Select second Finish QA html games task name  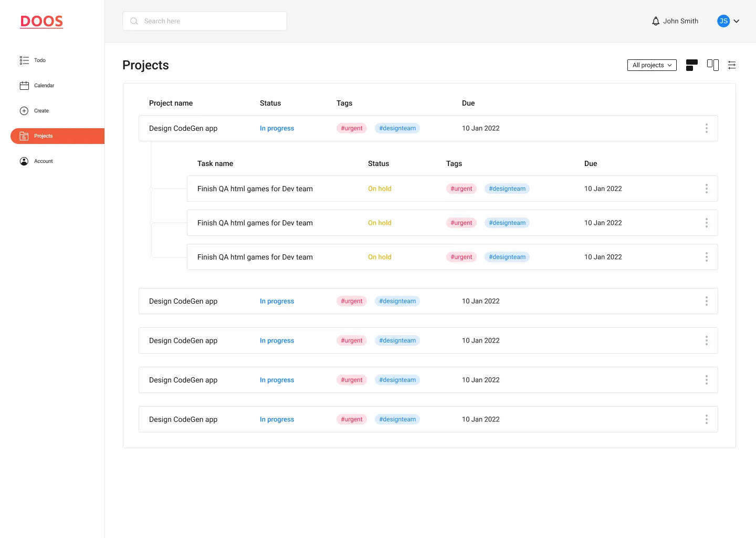tap(255, 223)
